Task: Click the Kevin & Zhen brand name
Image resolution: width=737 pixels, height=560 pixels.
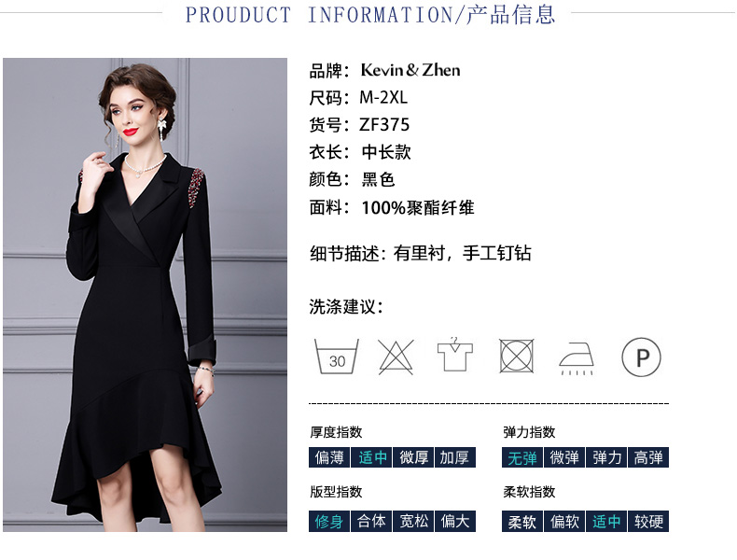Action: [410, 70]
